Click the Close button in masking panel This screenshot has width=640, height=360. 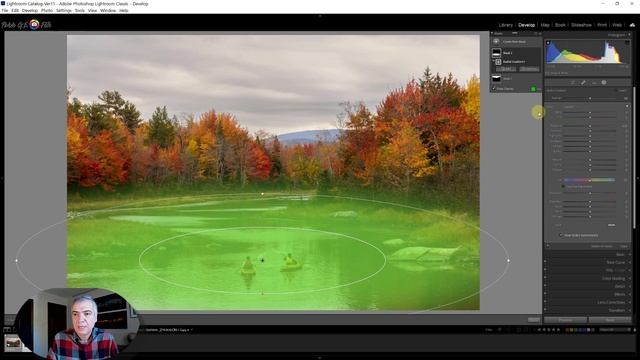click(624, 246)
